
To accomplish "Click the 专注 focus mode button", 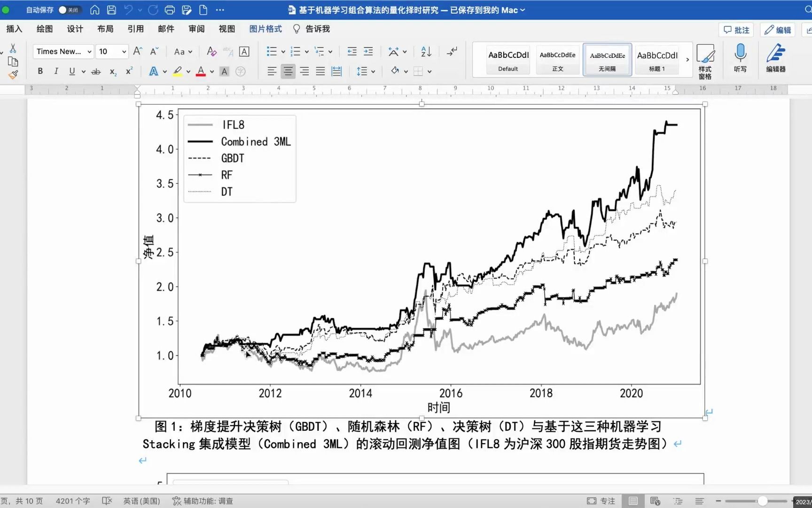I will coord(601,501).
